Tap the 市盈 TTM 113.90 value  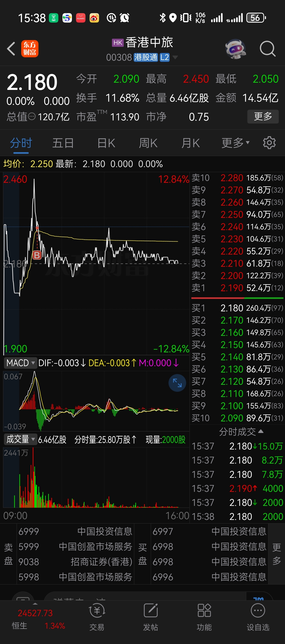124,117
